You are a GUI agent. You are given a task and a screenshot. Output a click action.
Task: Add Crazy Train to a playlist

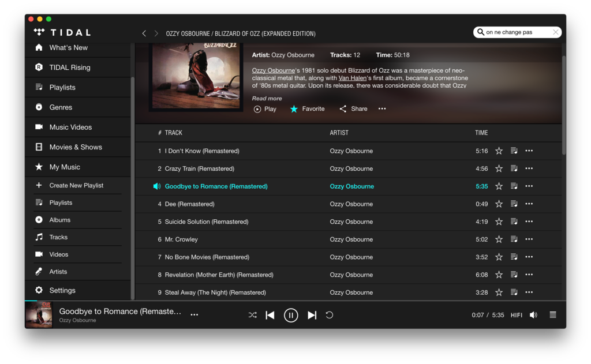pos(514,169)
